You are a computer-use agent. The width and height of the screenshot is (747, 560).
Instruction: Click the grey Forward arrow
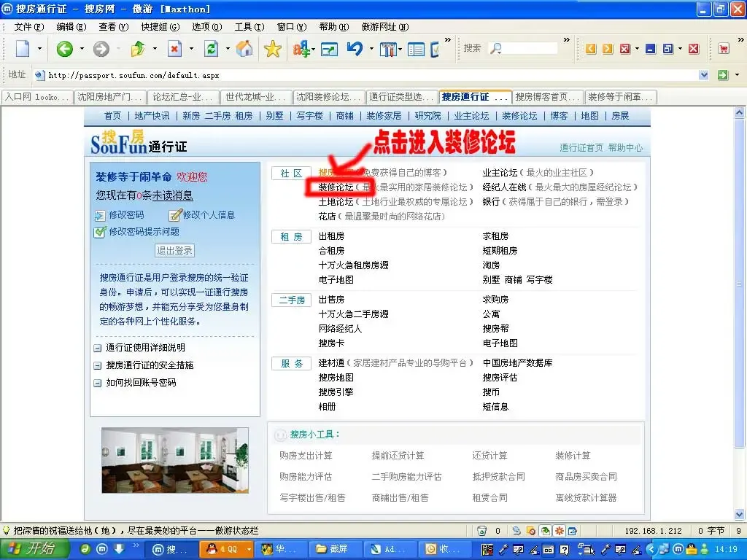101,49
